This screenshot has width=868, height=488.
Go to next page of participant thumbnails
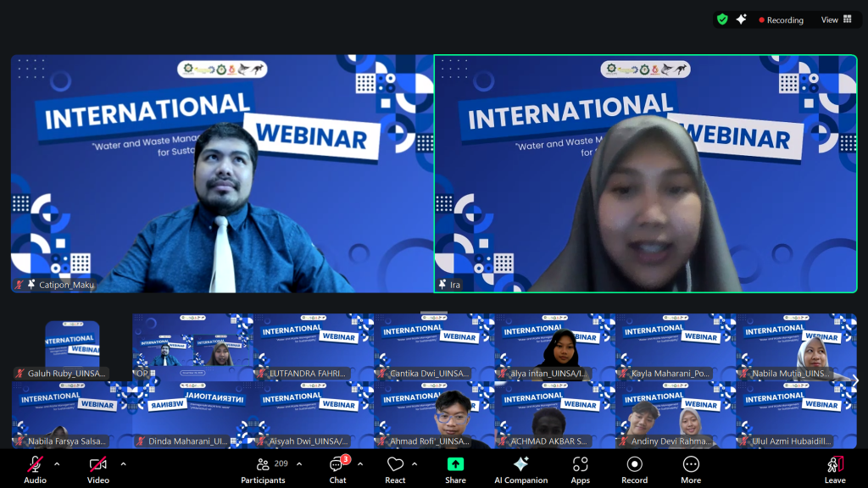click(x=854, y=381)
